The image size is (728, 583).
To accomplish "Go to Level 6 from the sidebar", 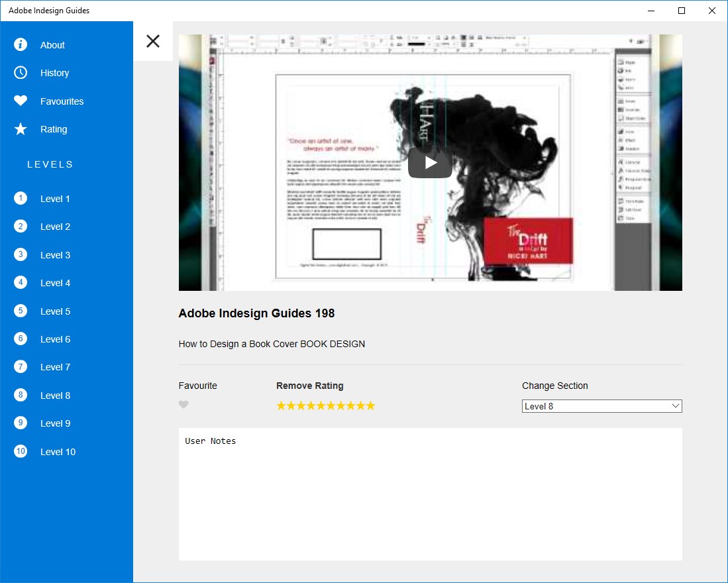I will click(x=21, y=339).
